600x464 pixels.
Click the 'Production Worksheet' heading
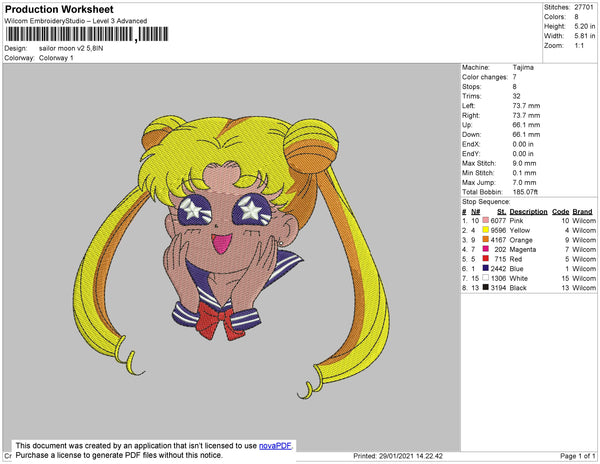(59, 9)
